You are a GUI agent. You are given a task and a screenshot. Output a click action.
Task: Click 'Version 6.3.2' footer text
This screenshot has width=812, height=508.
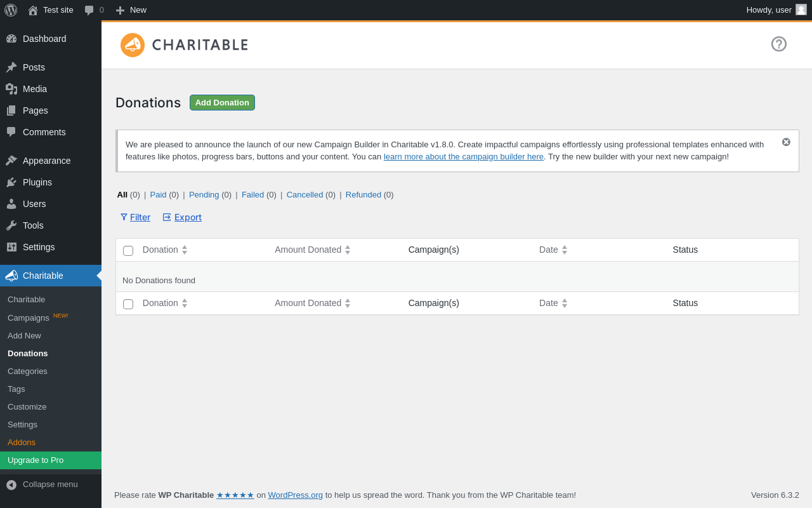point(775,495)
